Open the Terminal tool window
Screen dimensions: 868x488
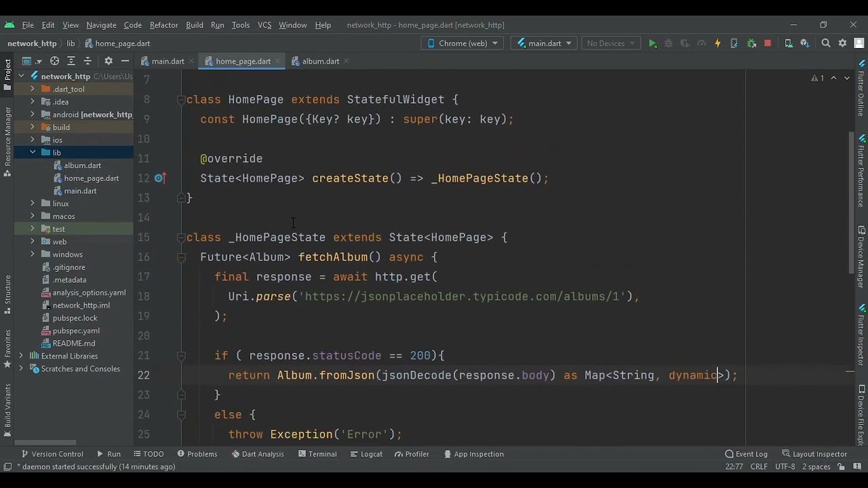pyautogui.click(x=316, y=454)
